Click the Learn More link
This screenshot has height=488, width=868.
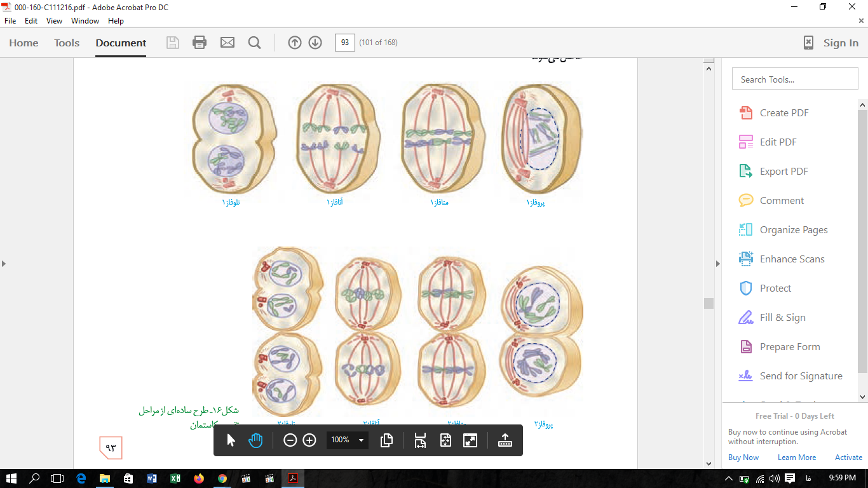tap(797, 457)
